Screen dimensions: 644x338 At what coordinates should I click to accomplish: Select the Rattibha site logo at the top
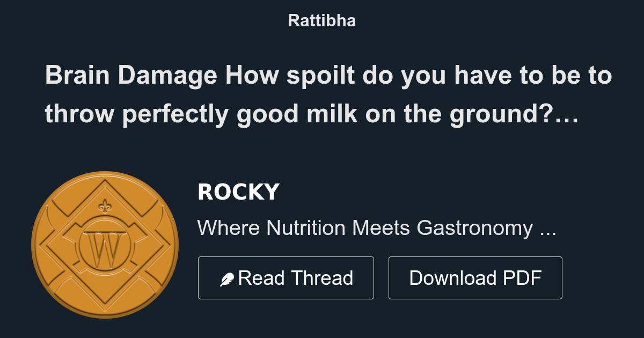click(321, 20)
